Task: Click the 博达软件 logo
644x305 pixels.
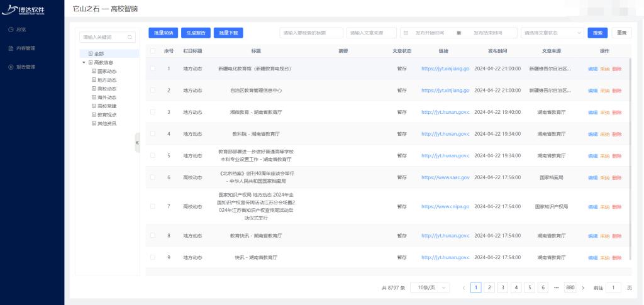Action: point(23,10)
